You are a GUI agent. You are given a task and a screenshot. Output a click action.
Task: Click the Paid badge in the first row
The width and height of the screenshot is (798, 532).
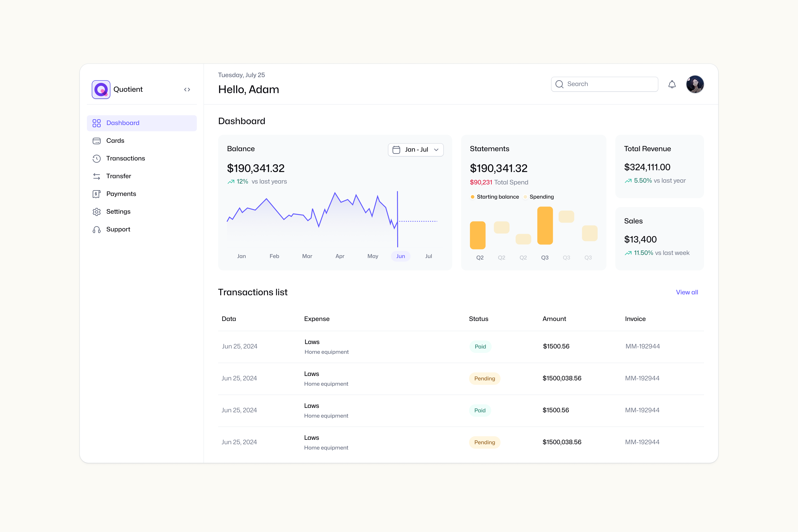point(480,346)
